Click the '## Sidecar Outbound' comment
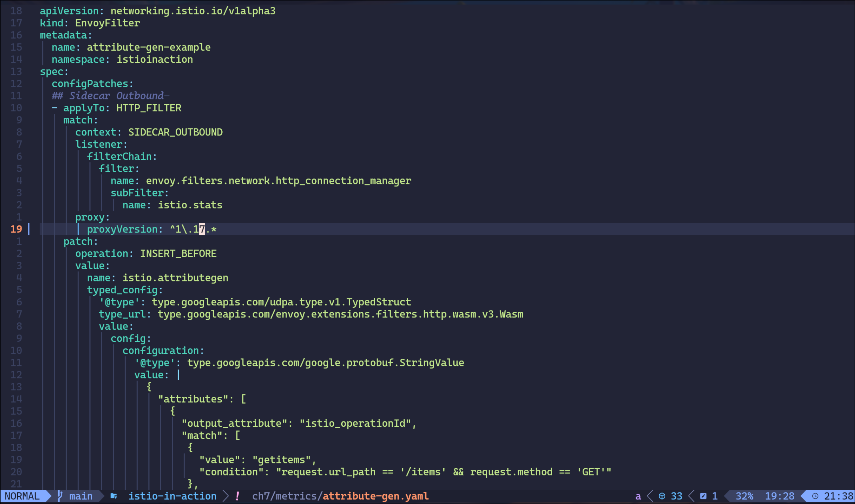 [108, 96]
